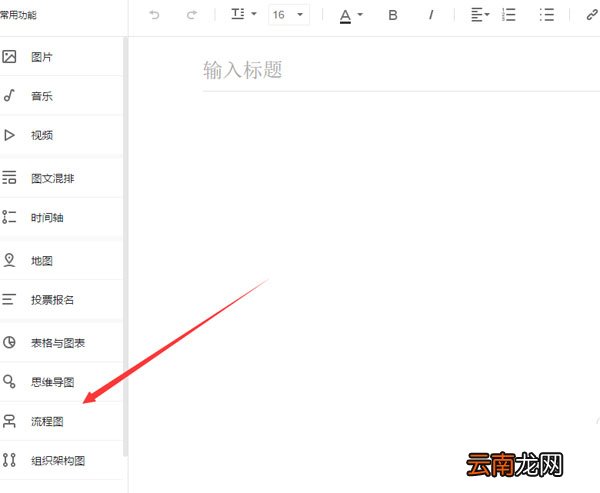Click the sidebar vertical scrollbar
Screen dimensions: 600x493
click(x=125, y=247)
